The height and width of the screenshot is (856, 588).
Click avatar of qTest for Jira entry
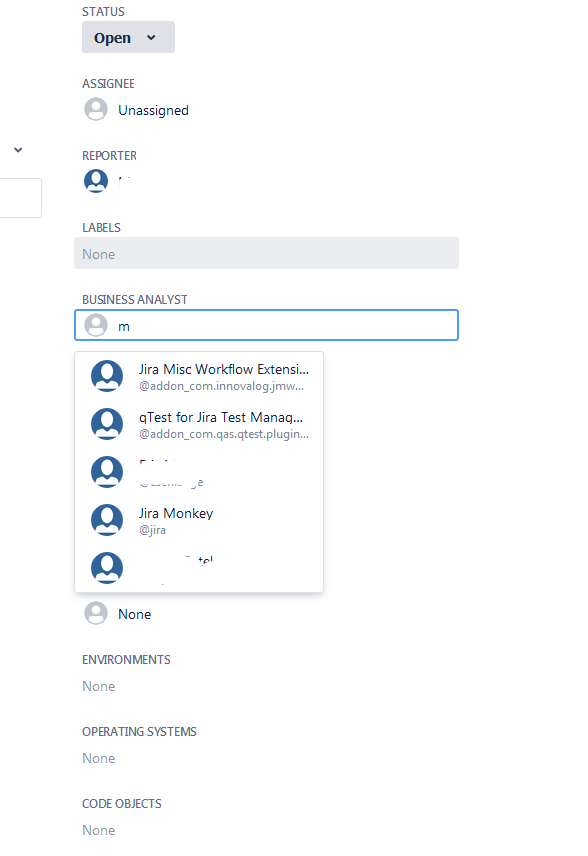(x=107, y=424)
